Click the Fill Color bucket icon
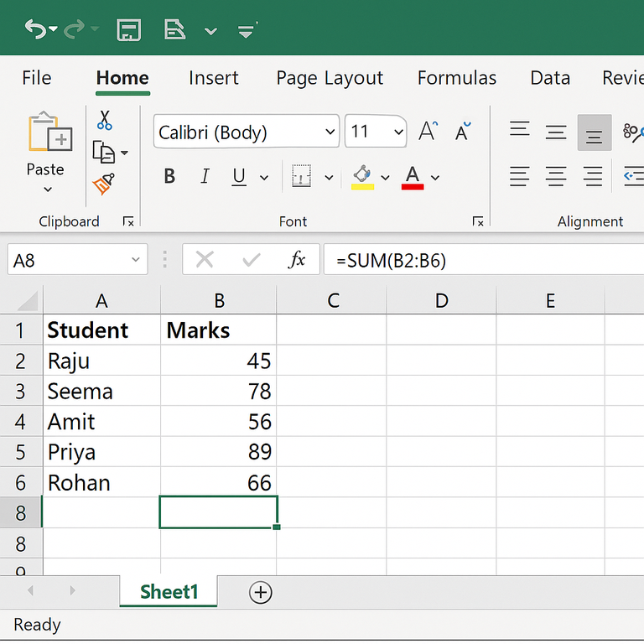Screen dimensions: 644x644 pyautogui.click(x=362, y=177)
